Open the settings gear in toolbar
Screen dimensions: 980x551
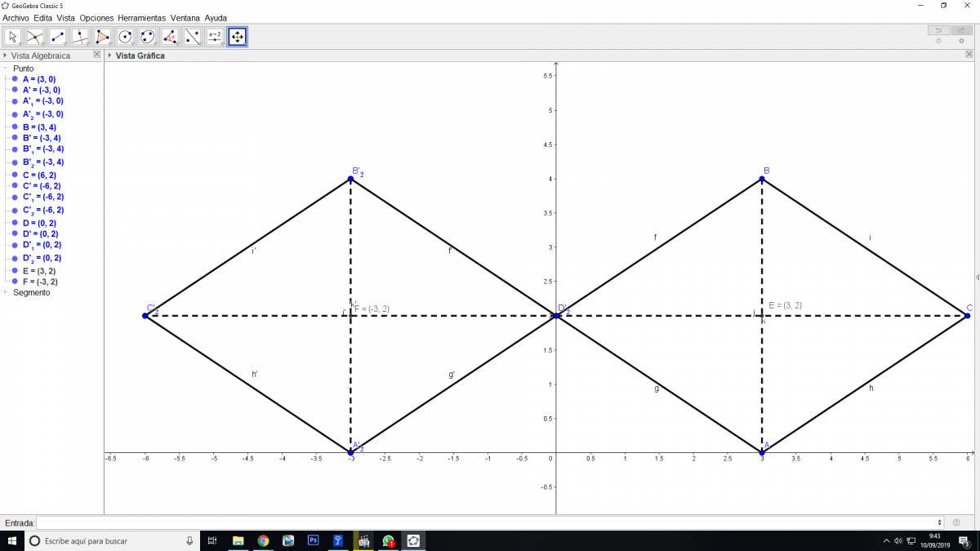coord(961,41)
